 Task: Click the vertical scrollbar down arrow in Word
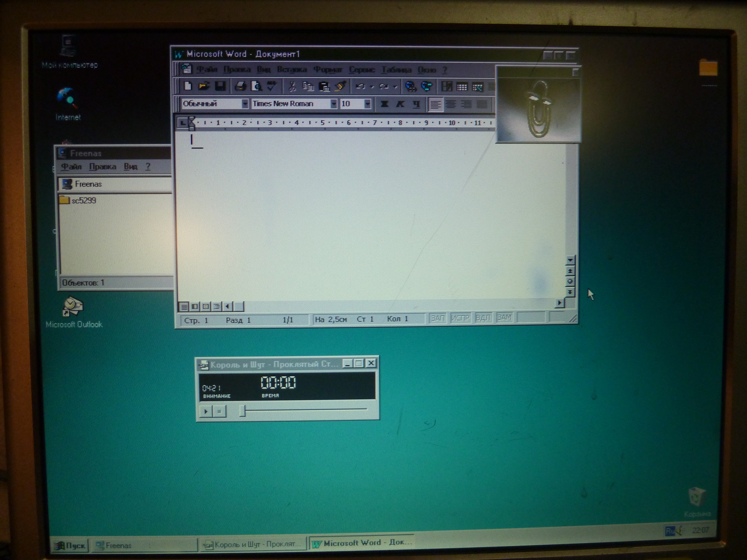point(570,260)
